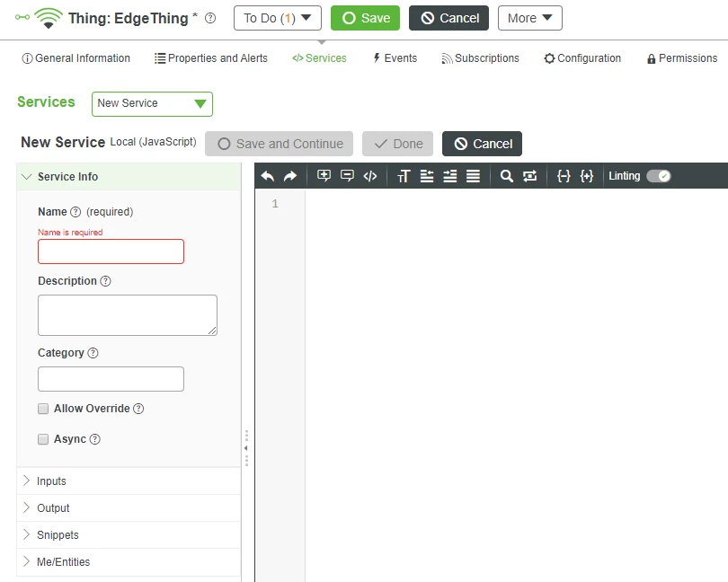Switch to Events tab
This screenshot has height=582, width=728.
point(395,58)
